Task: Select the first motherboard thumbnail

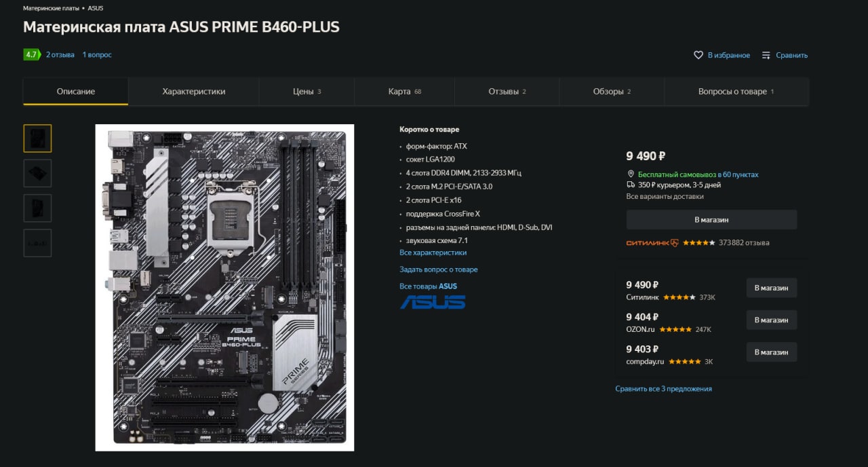Action: coord(37,138)
